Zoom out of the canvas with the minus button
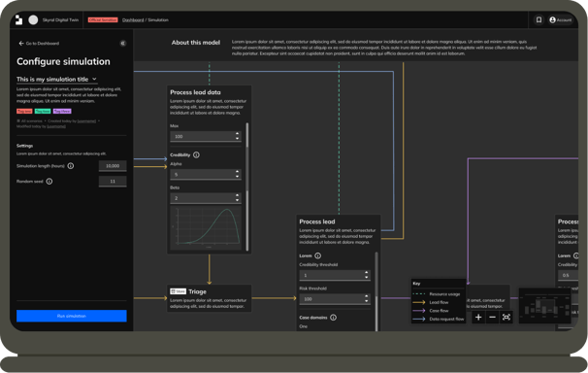The width and height of the screenshot is (588, 373). [x=492, y=318]
